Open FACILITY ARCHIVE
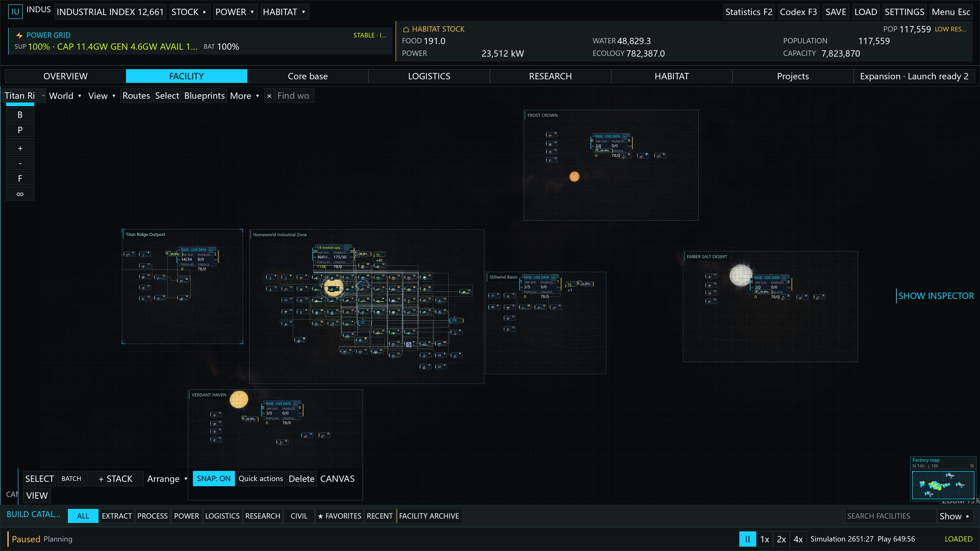Screen dimensions: 980x551 429,516
